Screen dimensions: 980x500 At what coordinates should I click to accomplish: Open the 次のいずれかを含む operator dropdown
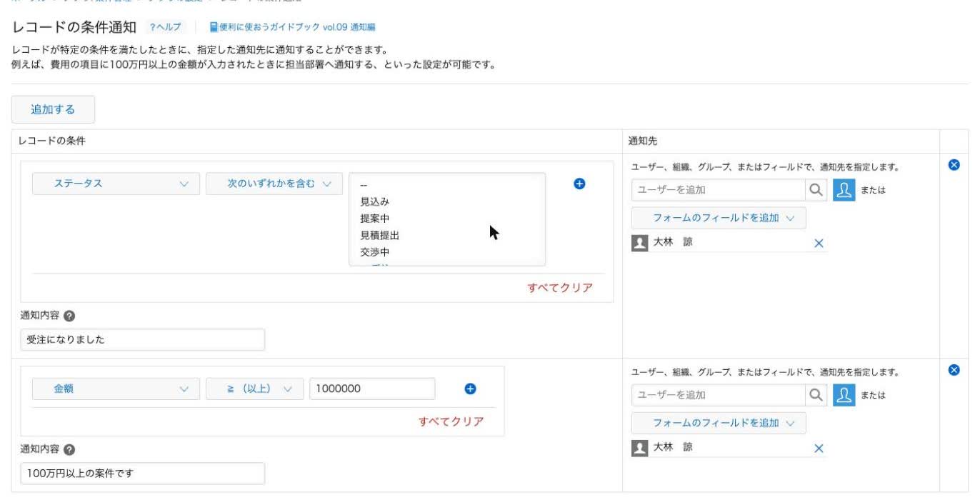274,184
